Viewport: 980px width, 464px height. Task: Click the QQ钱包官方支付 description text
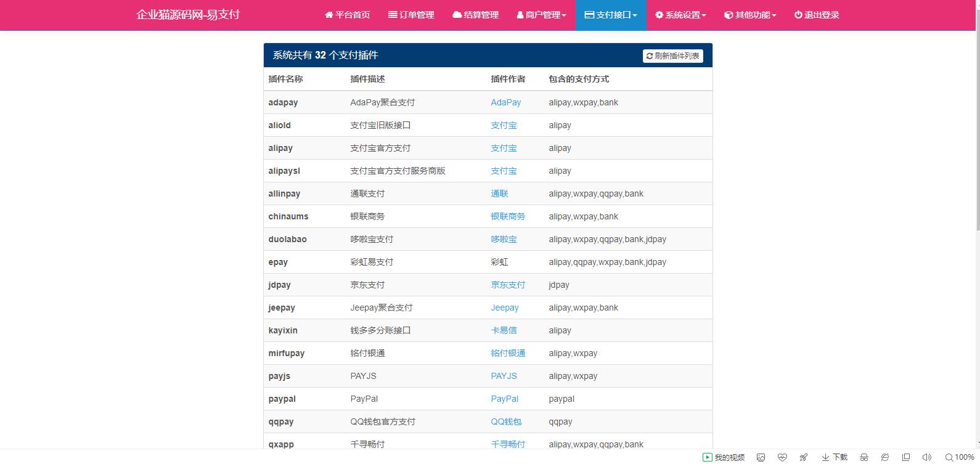click(x=383, y=421)
